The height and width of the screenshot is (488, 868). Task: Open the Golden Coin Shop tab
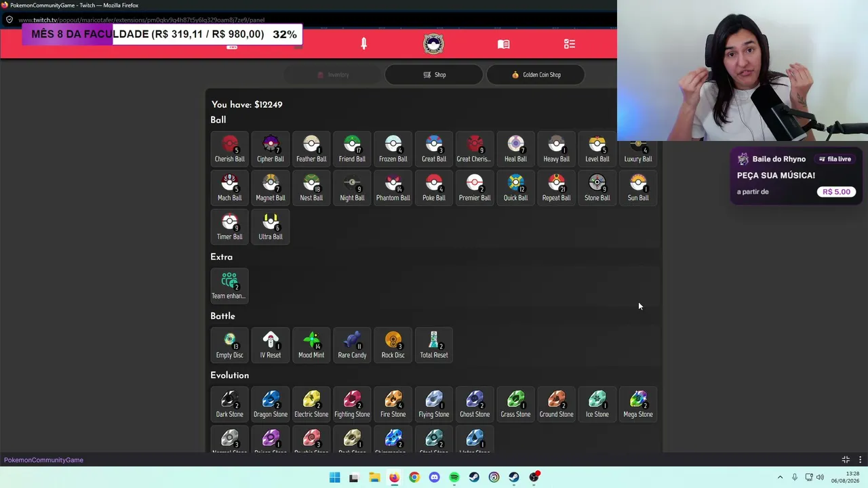536,75
